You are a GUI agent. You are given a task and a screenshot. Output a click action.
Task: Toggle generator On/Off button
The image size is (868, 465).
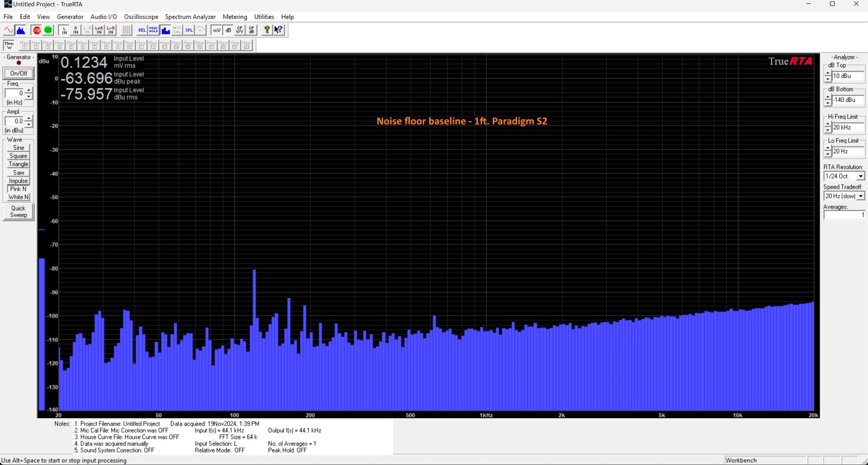[x=18, y=73]
